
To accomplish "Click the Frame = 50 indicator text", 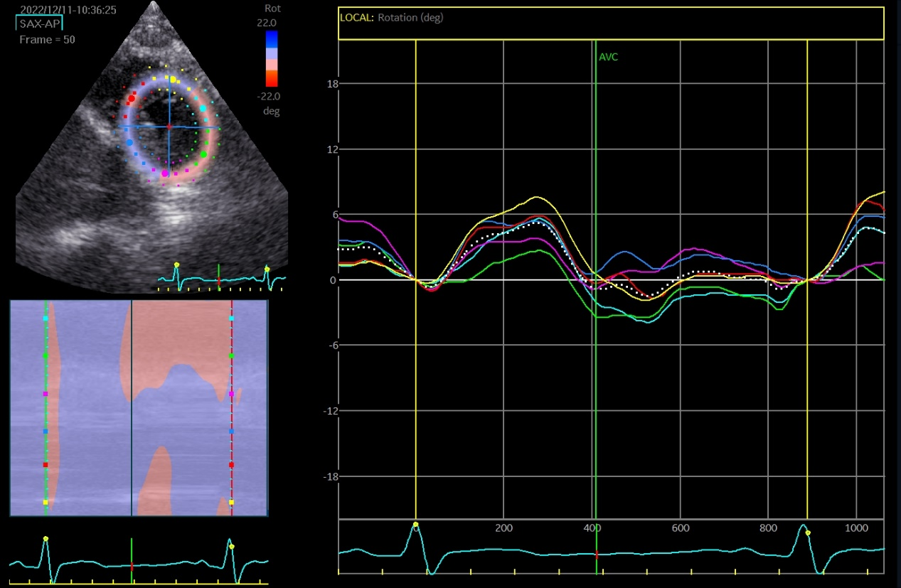I will click(47, 40).
